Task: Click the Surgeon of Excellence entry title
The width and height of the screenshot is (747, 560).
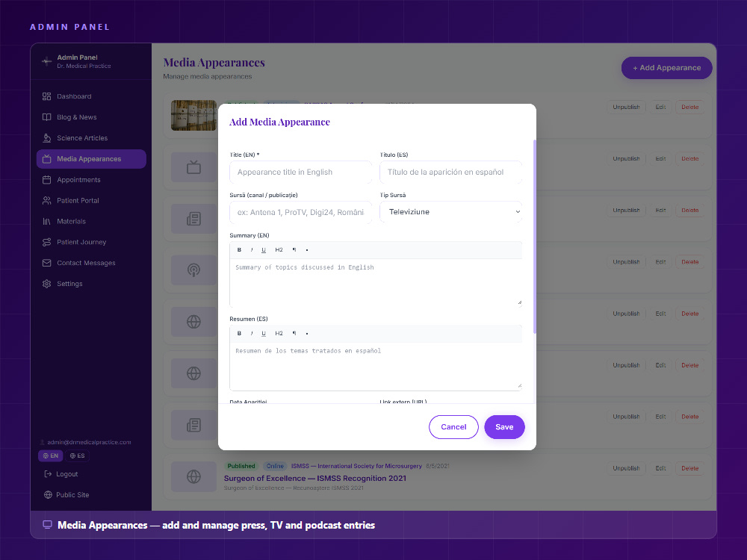Action: [315, 478]
